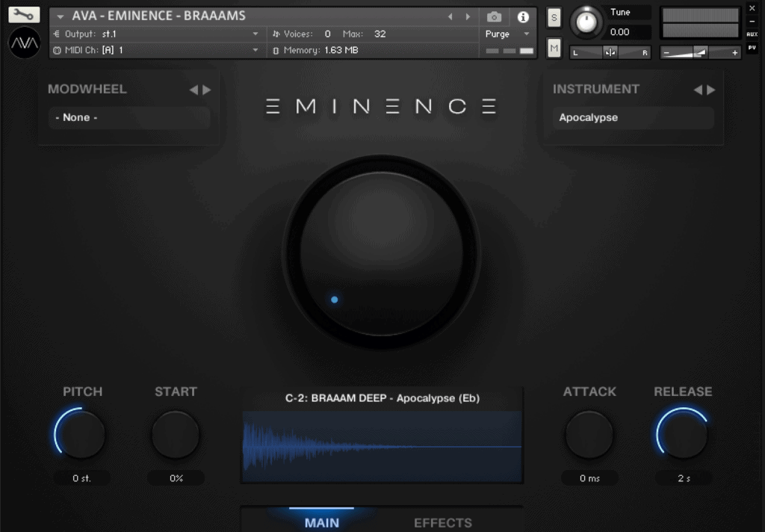Click the start value '0%'
765x532 pixels.
176,478
